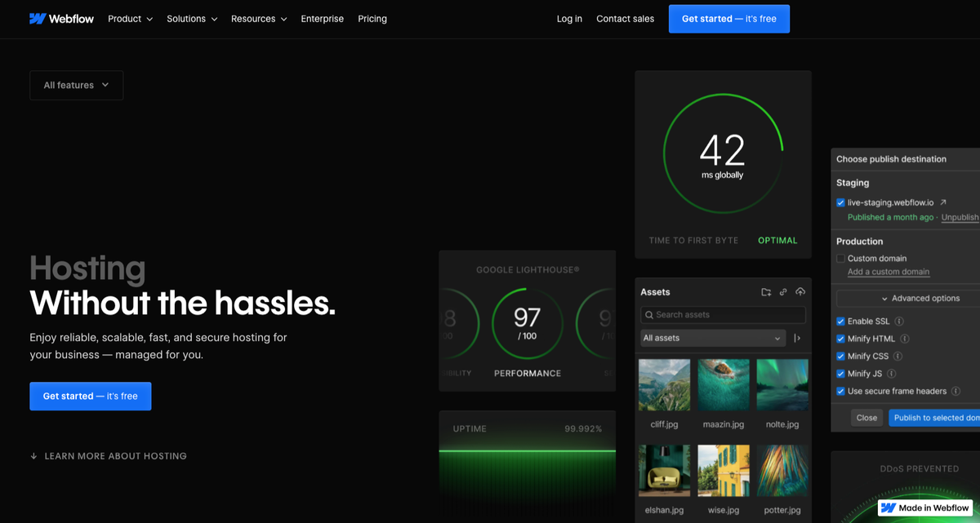Select the potter.jpg thumbnail
980x523 pixels.
tap(782, 470)
